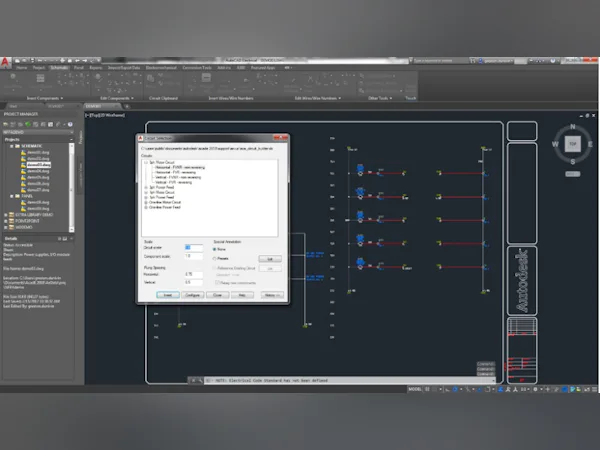Click the demo01.dwg drawing file icon

23,152
